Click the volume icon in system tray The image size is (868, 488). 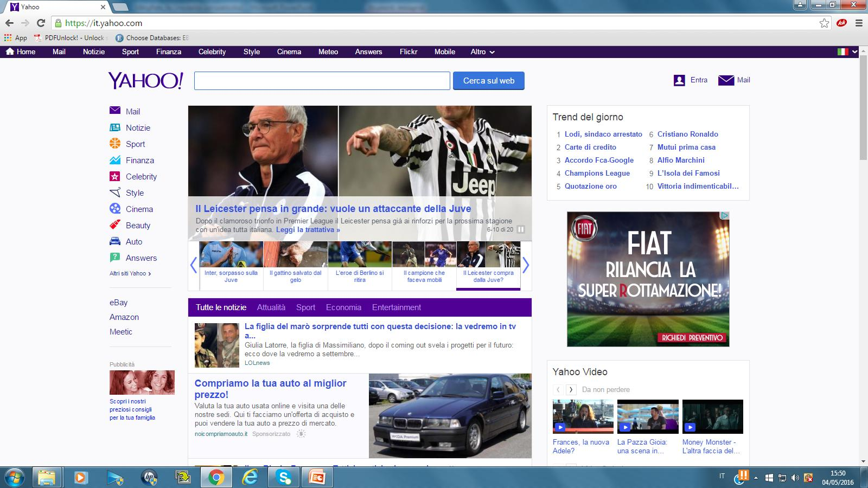pyautogui.click(x=795, y=478)
